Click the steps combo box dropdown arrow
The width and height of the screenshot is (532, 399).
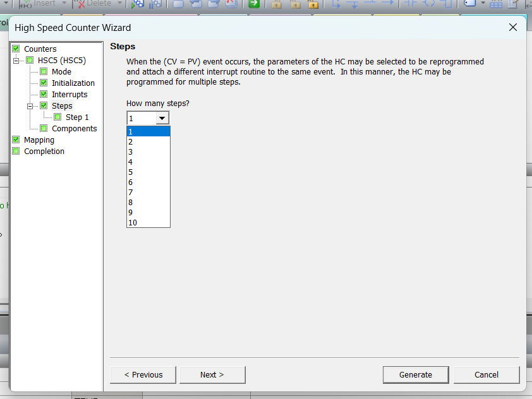tap(162, 118)
